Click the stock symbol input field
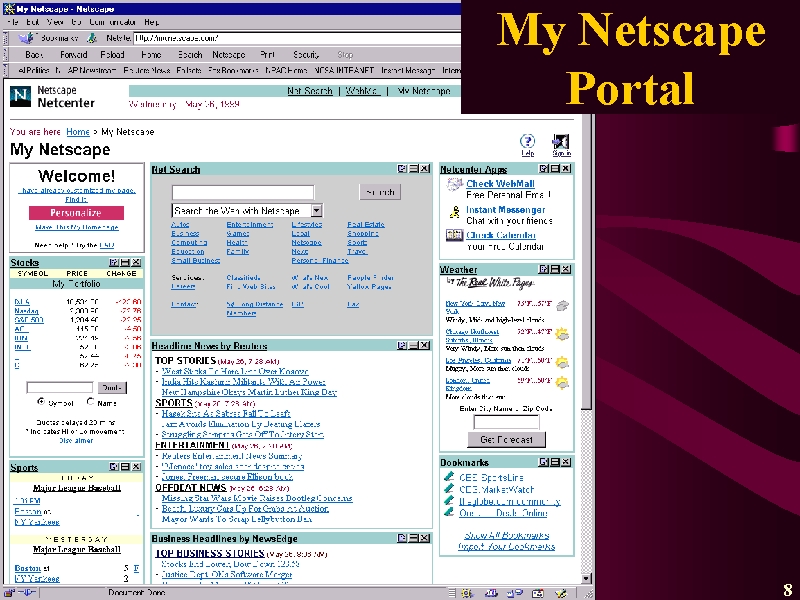Viewport: 800px width, 600px height. (x=60, y=388)
